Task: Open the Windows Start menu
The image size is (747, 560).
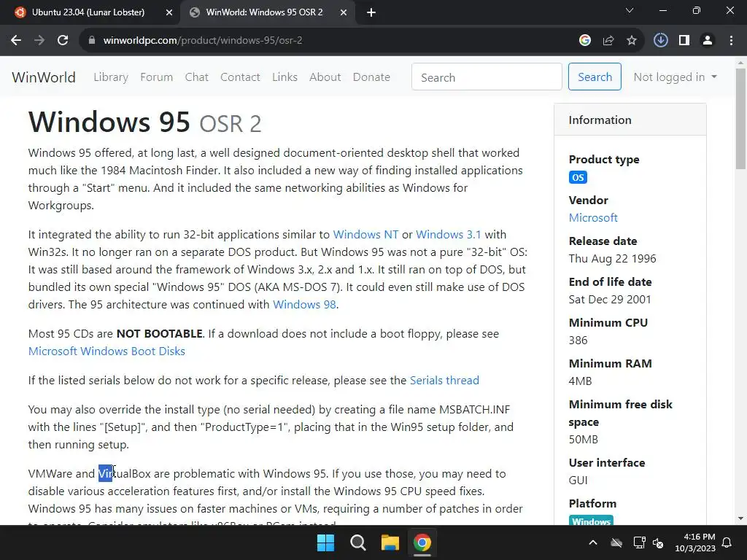Action: pos(326,542)
